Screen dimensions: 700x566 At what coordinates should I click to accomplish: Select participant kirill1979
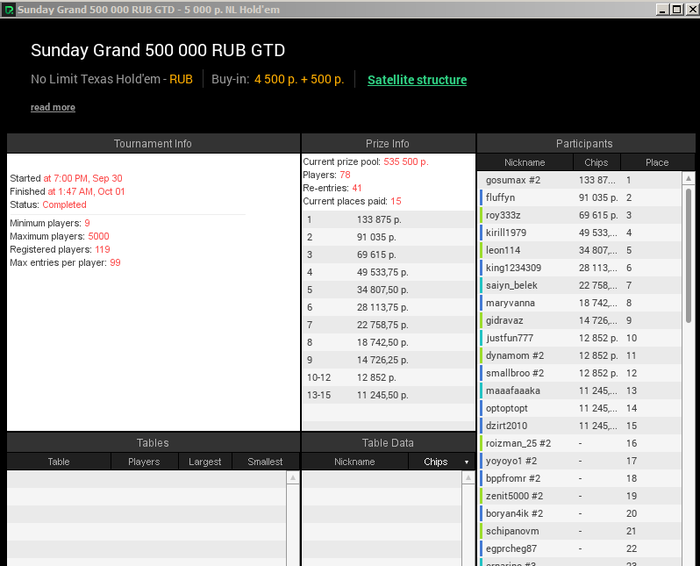click(x=579, y=233)
